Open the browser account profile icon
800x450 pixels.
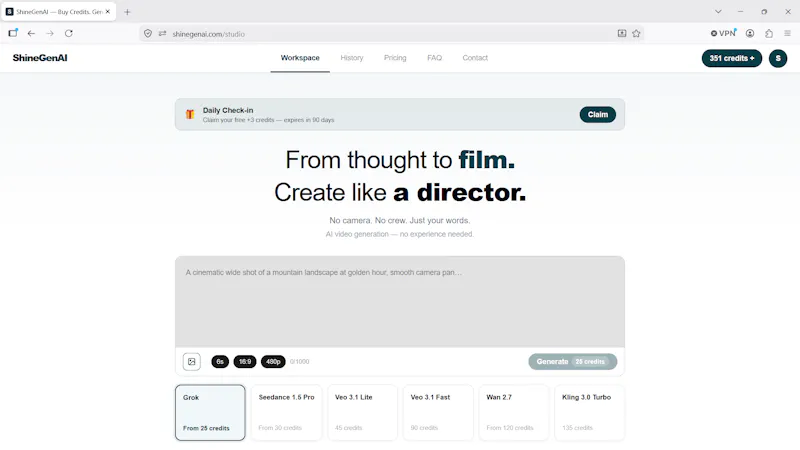point(750,34)
